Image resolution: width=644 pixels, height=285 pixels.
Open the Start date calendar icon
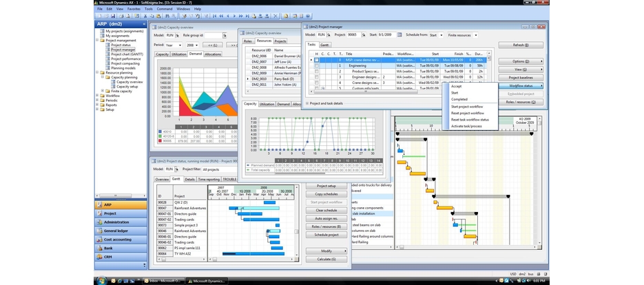point(399,35)
